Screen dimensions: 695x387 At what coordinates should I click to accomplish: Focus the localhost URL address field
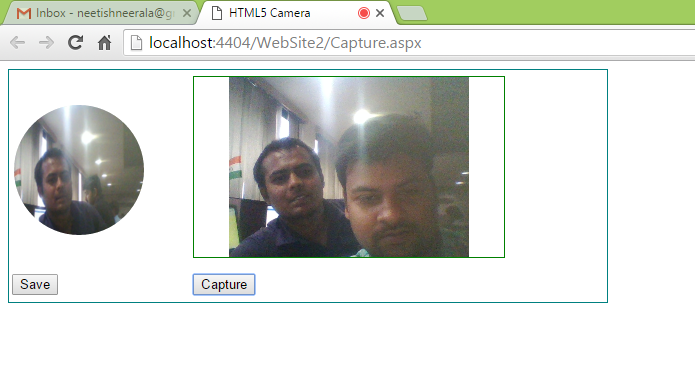408,43
